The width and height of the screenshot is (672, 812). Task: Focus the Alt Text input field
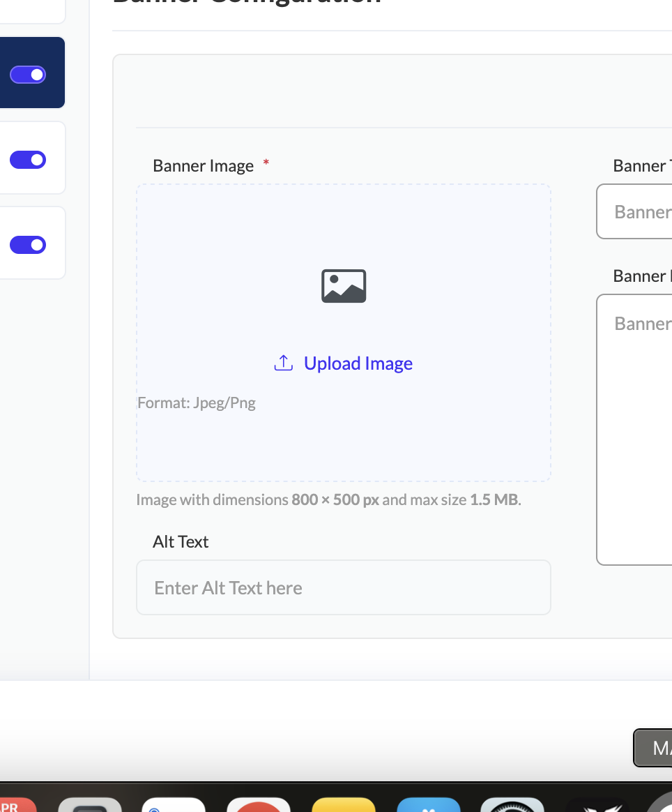[343, 587]
